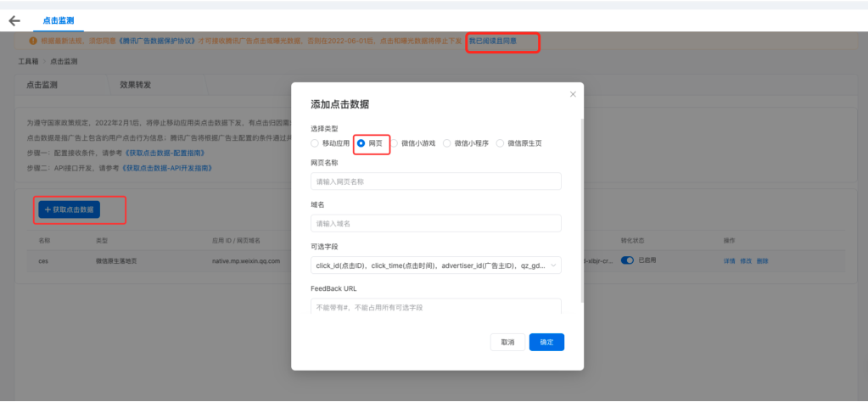The height and width of the screenshot is (402, 868).
Task: Click the back arrow icon
Action: 14,20
